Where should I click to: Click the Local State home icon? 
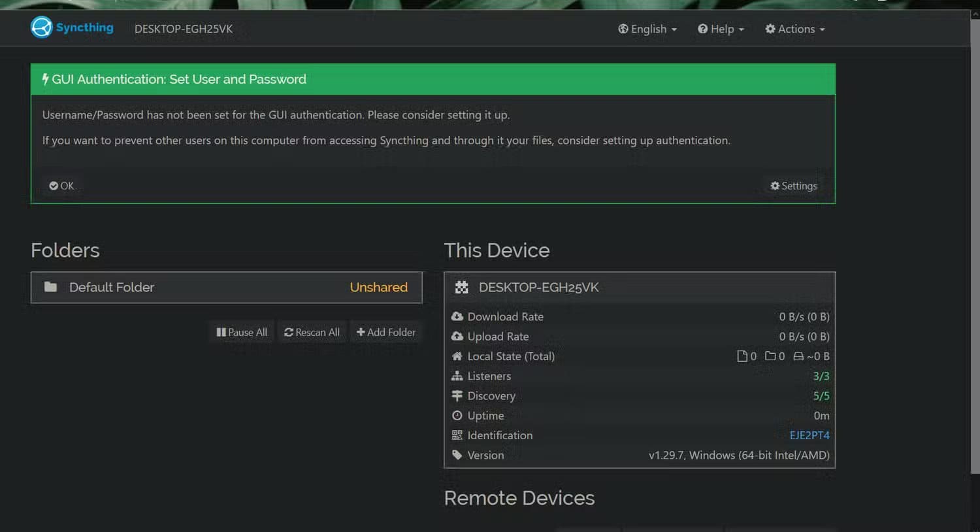pyautogui.click(x=457, y=356)
